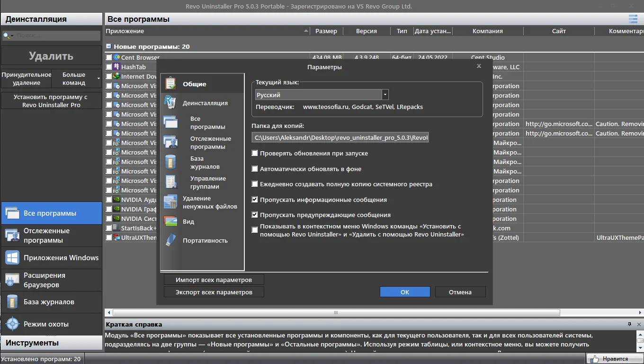The width and height of the screenshot is (644, 364).
Task: Enable Проверять обновления при запуске checkbox
Action: 255,153
